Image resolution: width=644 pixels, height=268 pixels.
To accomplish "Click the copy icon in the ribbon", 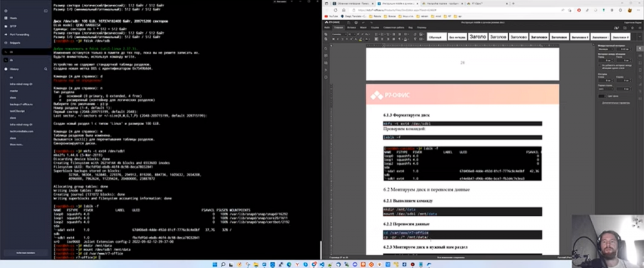I will [x=326, y=34].
